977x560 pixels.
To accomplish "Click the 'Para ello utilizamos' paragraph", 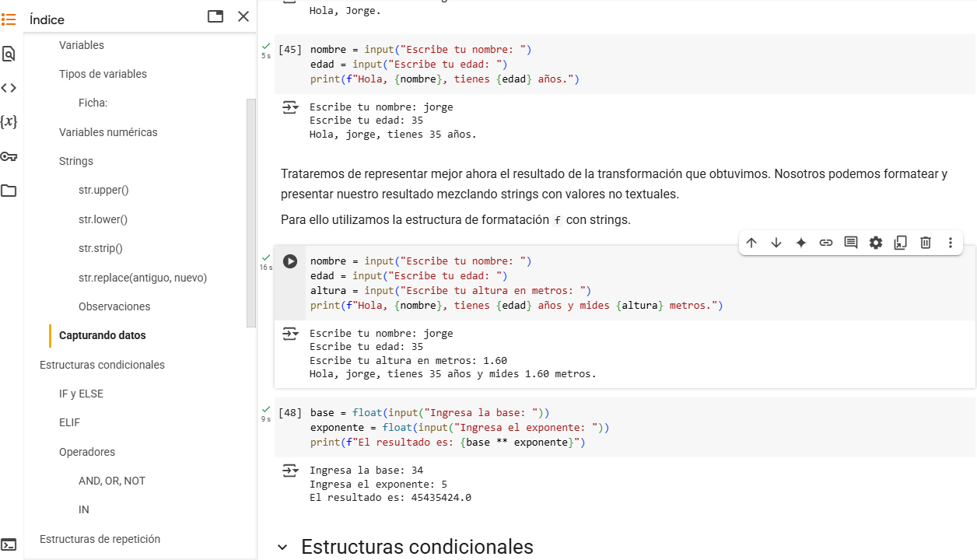I will click(456, 220).
